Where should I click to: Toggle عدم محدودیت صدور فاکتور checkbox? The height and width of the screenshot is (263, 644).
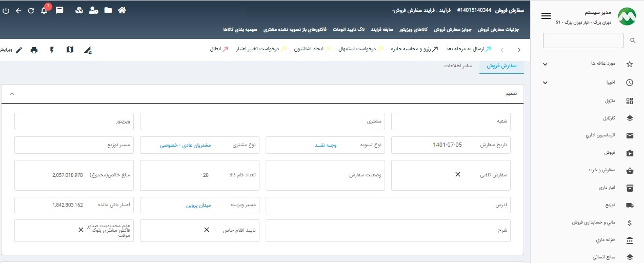(81, 230)
